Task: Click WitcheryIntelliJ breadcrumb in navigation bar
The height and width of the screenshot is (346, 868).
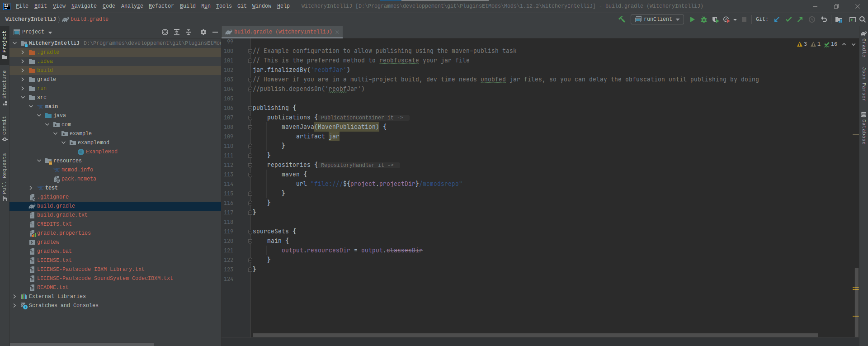Action: [30, 19]
